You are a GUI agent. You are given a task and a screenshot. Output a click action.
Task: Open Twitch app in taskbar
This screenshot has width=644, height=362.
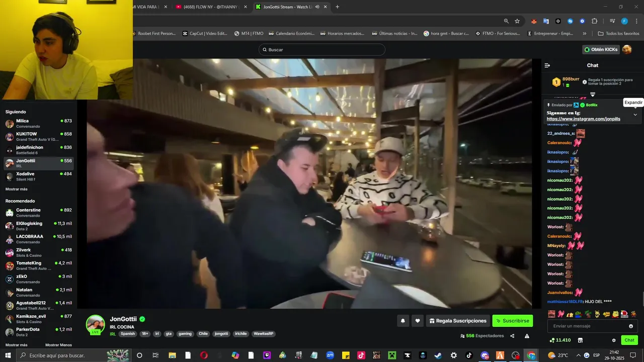267,355
